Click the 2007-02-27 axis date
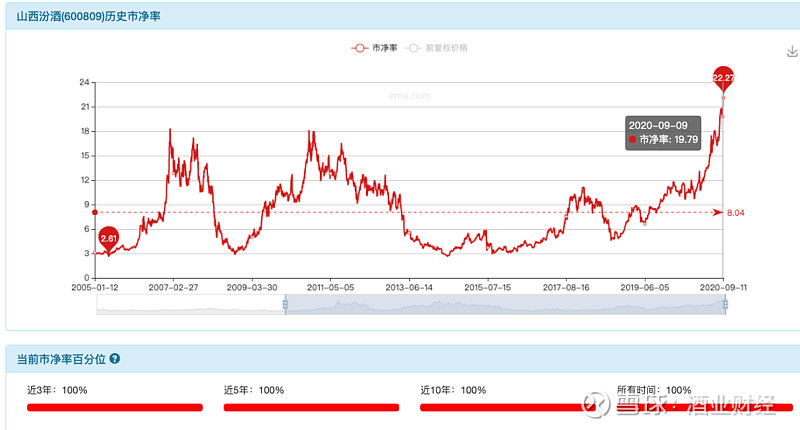The image size is (800, 430). click(173, 288)
